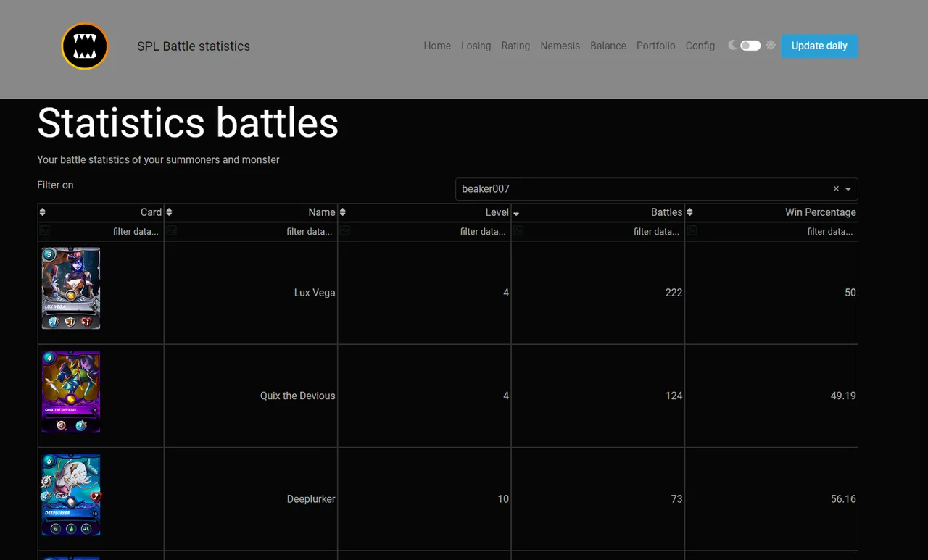Click the moon dark-mode icon
This screenshot has height=560, width=928.
point(733,45)
